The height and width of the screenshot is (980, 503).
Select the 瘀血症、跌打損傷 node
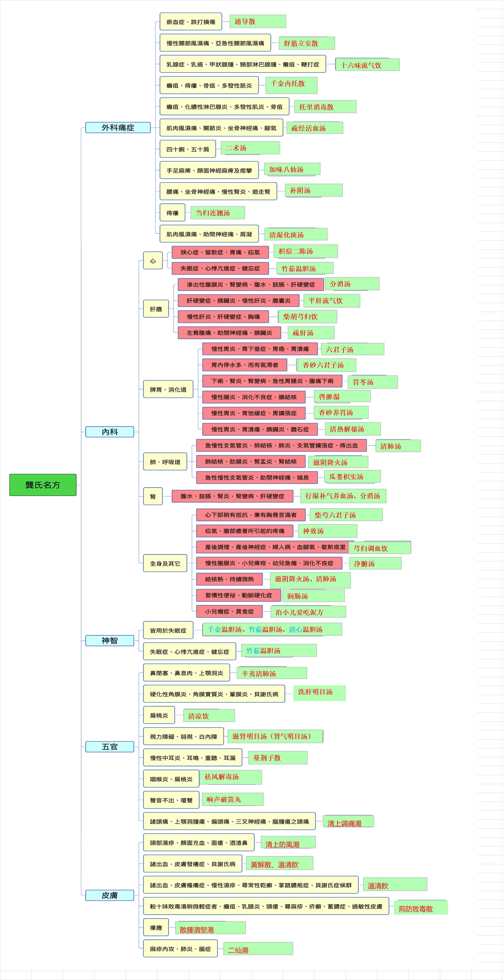pyautogui.click(x=191, y=22)
